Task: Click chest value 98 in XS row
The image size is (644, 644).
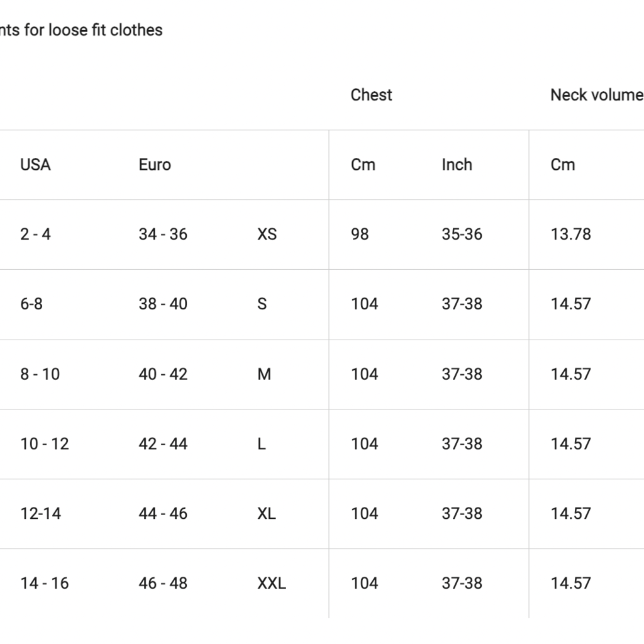Action: click(360, 235)
